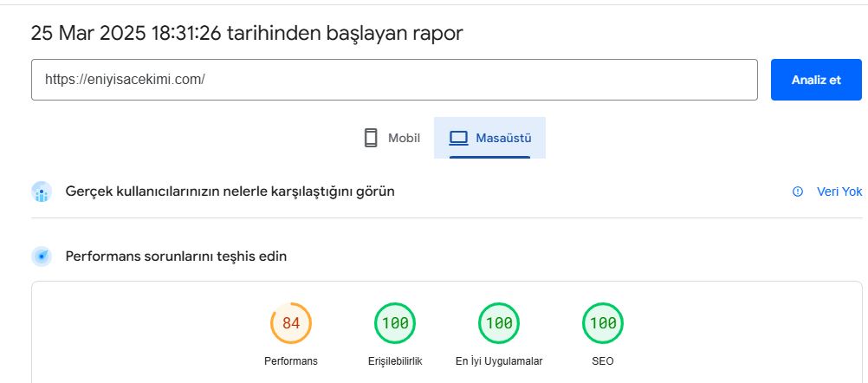Viewport: 868px width, 383px height.
Task: Click the performance diagnosis radar icon
Action: [42, 256]
